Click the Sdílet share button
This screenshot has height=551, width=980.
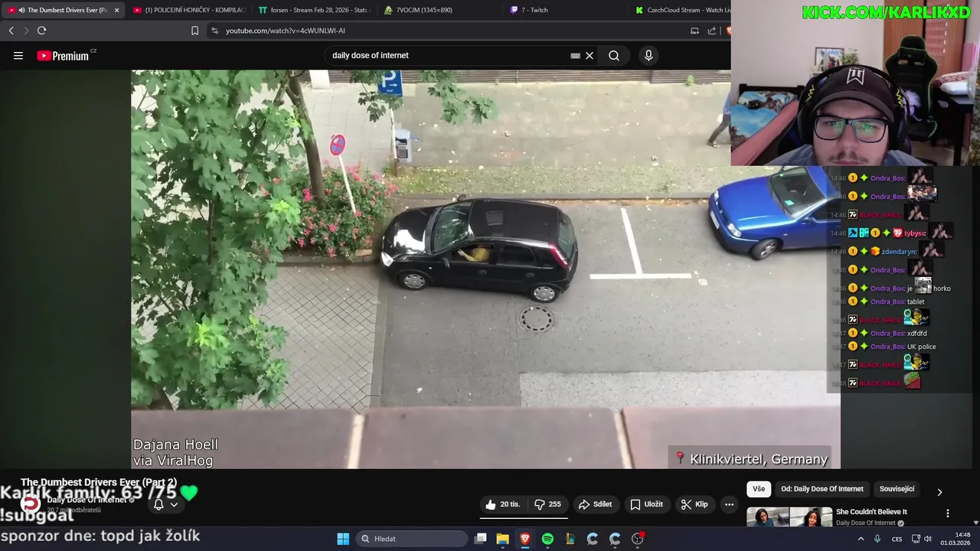595,504
